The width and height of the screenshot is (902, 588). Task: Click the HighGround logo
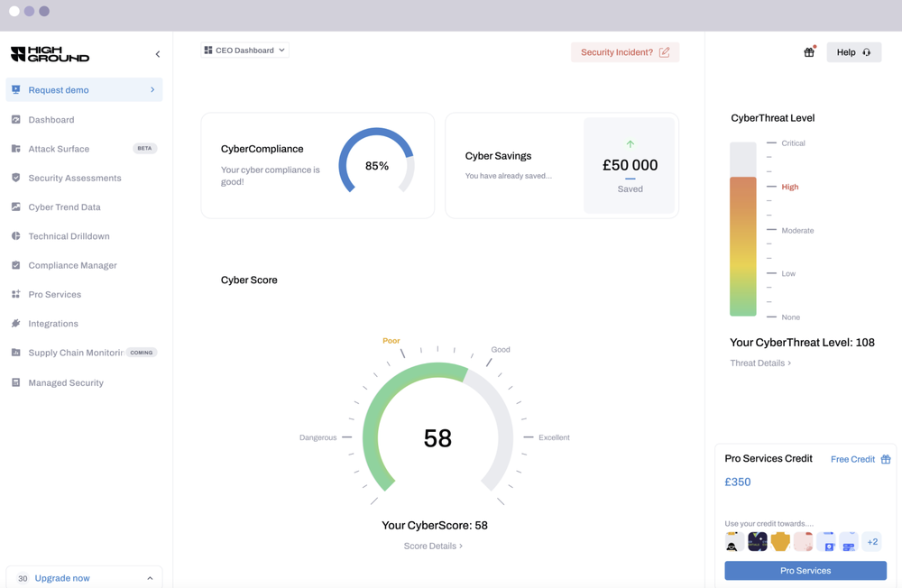50,54
